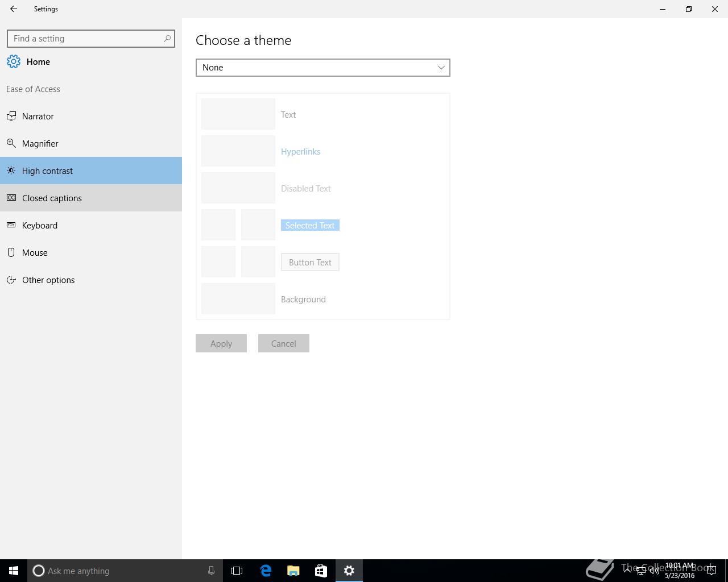Open the Other options page
The height and width of the screenshot is (582, 728).
(x=91, y=280)
